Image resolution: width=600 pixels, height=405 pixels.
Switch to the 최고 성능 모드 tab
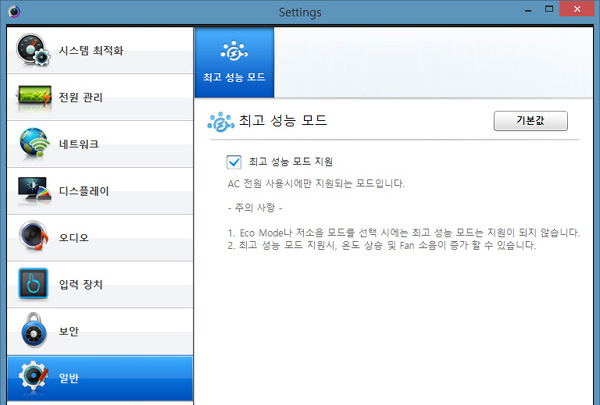235,62
